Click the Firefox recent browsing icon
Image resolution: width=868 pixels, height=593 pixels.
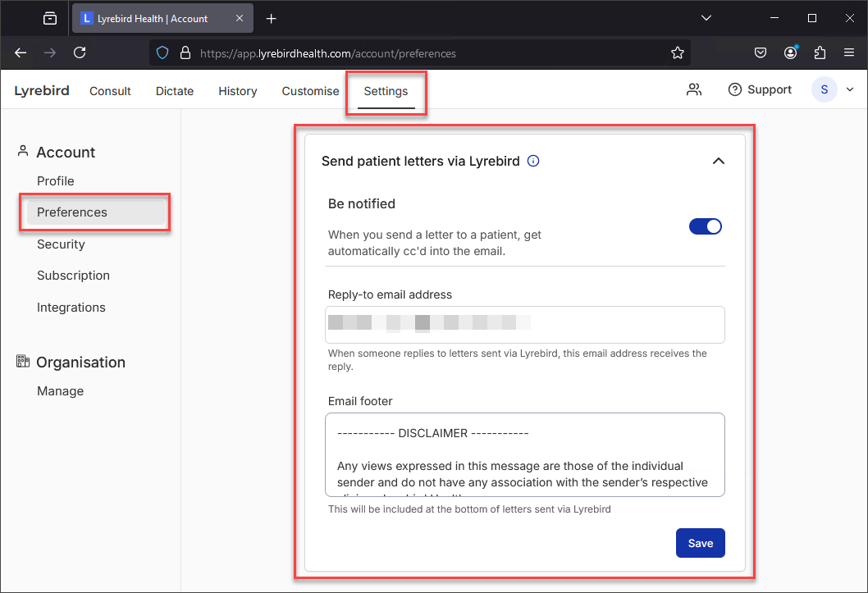pos(50,18)
